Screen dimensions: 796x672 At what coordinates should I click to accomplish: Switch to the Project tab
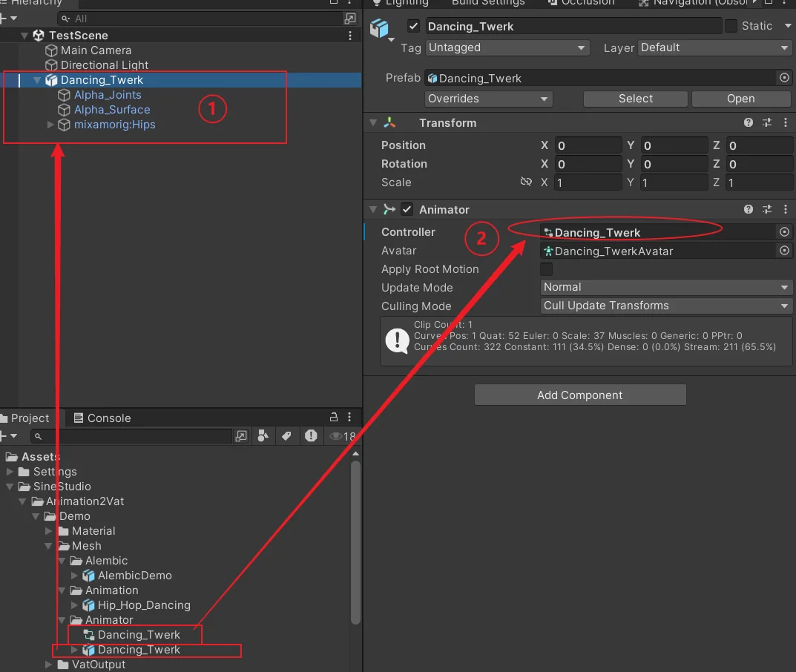[x=25, y=418]
